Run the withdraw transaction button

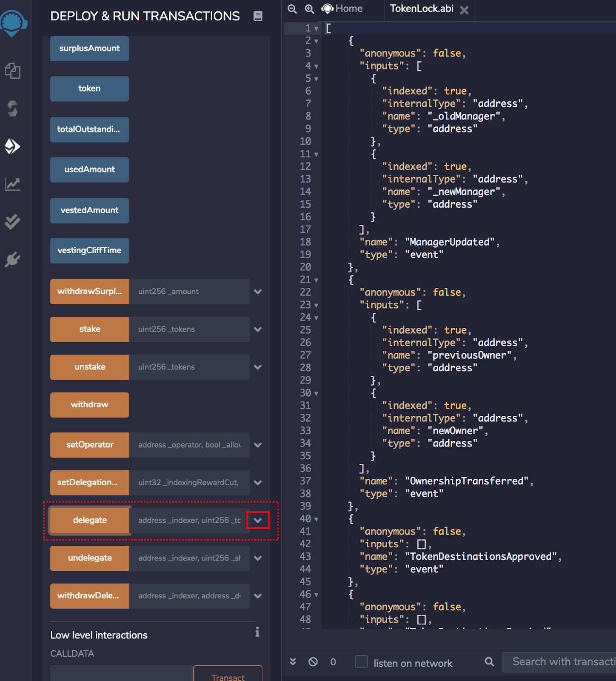(89, 405)
